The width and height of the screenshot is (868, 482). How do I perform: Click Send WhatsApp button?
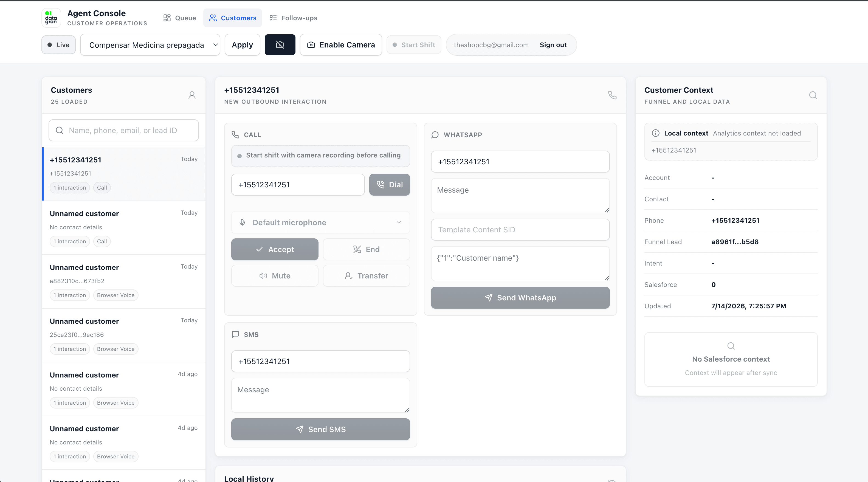pyautogui.click(x=520, y=298)
